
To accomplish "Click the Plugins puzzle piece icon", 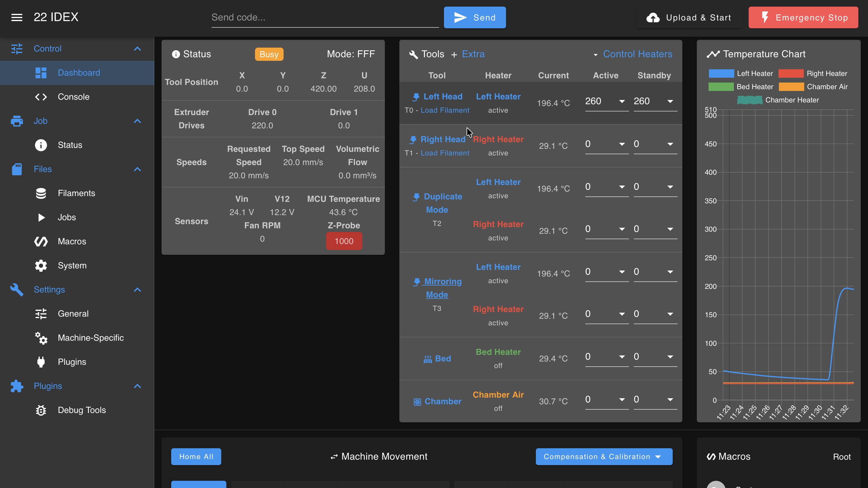I will (17, 386).
